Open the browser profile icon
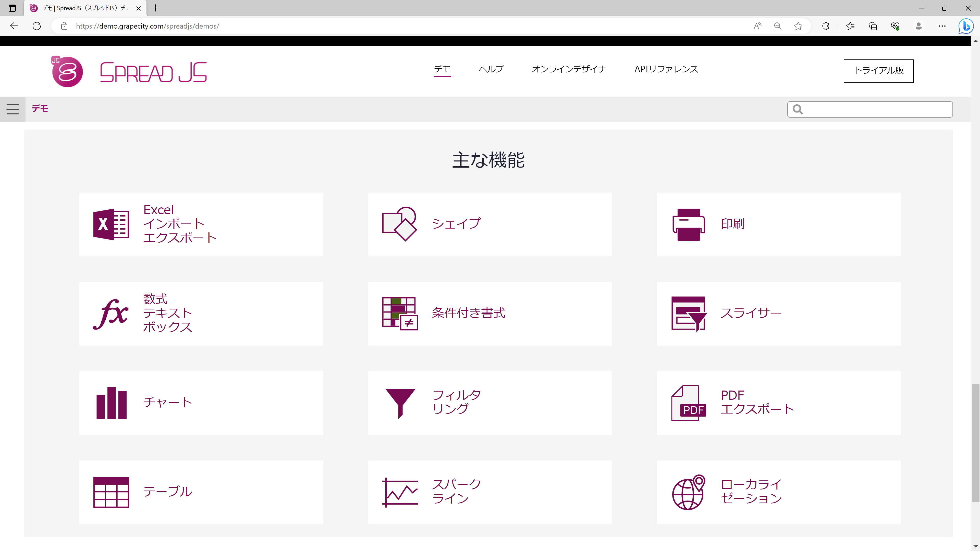 tap(919, 26)
